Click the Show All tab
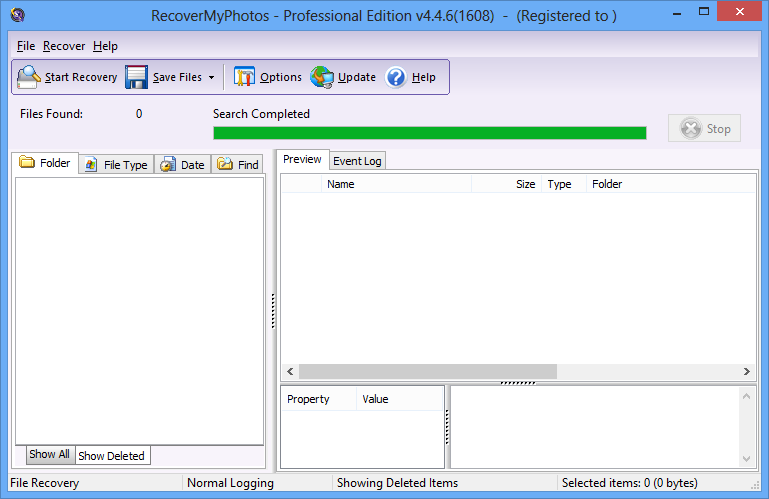 (x=49, y=454)
